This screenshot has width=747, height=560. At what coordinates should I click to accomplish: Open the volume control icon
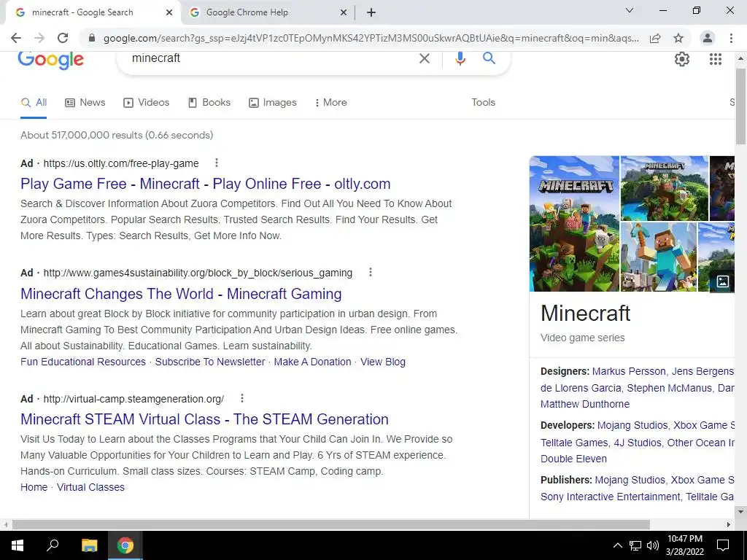[653, 545]
